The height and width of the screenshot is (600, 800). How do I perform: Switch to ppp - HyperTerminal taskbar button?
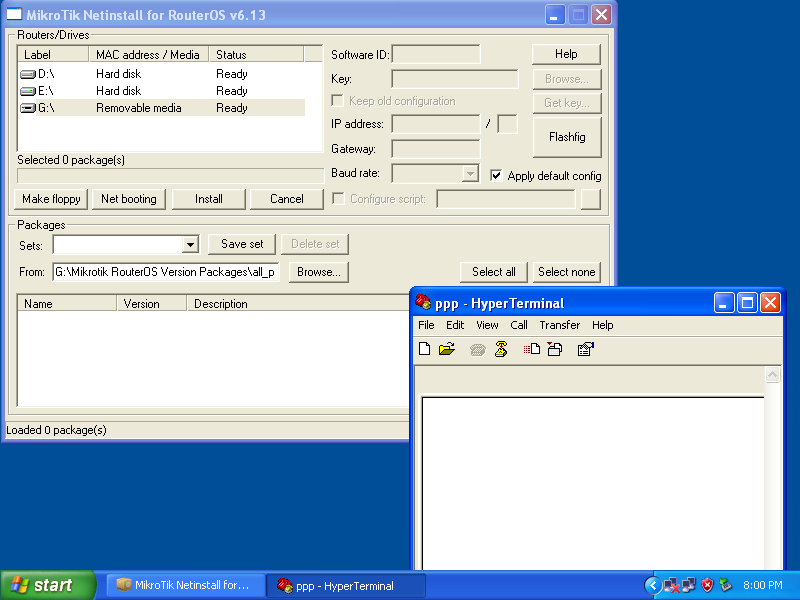point(346,585)
